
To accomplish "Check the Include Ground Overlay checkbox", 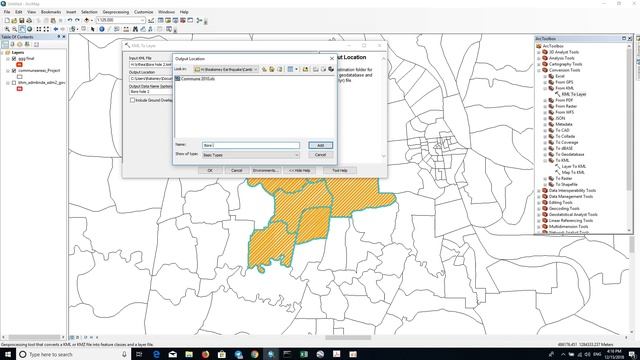I will 132,100.
